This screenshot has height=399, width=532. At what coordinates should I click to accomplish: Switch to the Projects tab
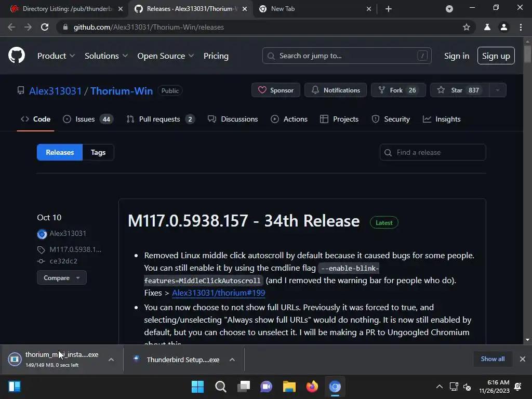coord(339,119)
